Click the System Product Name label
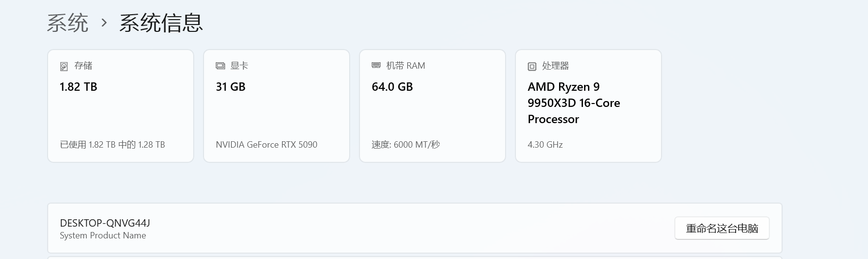The image size is (868, 259). pos(103,235)
